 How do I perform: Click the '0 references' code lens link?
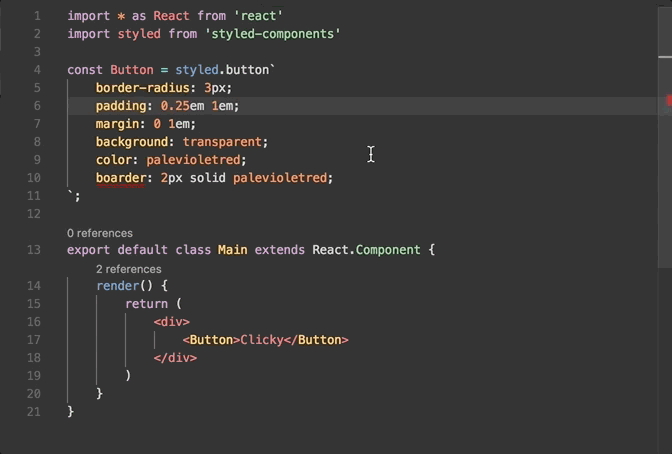click(x=100, y=233)
